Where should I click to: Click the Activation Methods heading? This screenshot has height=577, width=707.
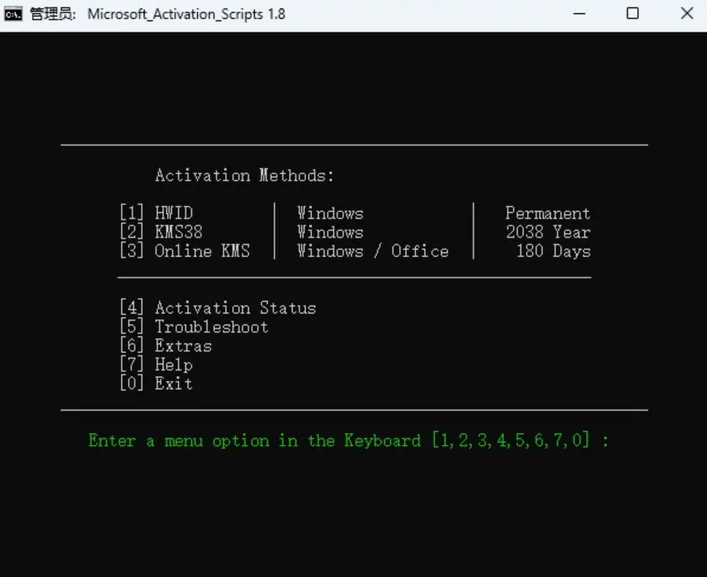click(244, 176)
